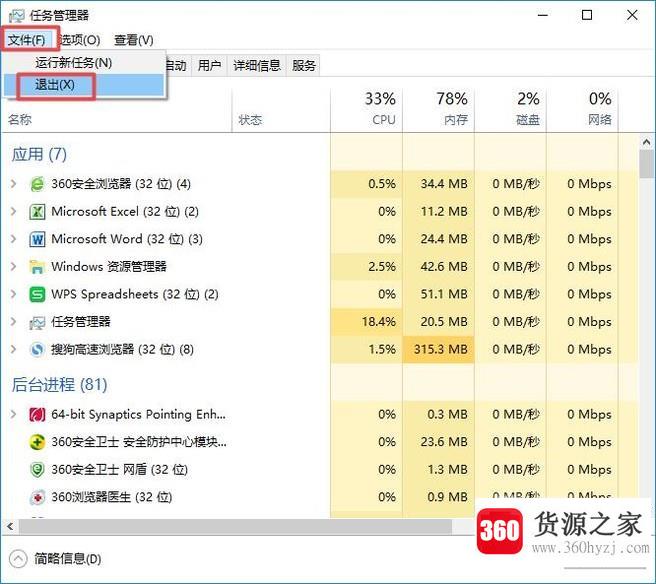The height and width of the screenshot is (584, 656).
Task: Click the Synaptics Pointing icon
Action: [37, 415]
